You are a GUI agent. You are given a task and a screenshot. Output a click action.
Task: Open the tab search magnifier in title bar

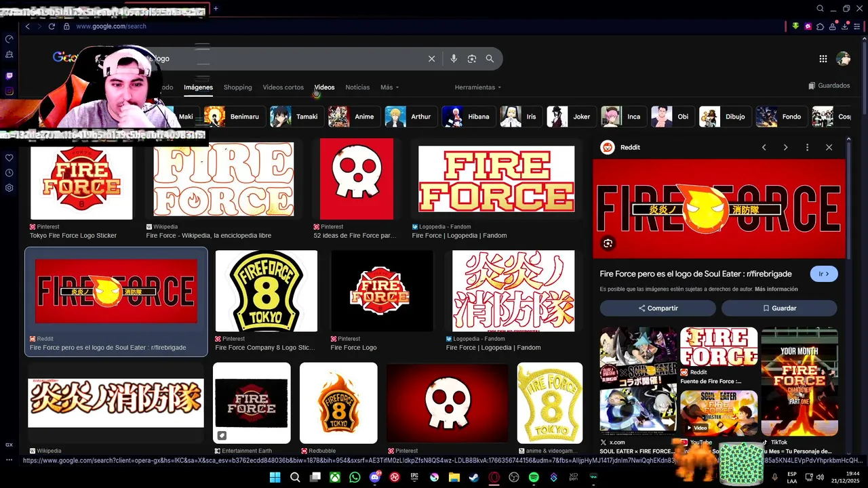coord(820,9)
